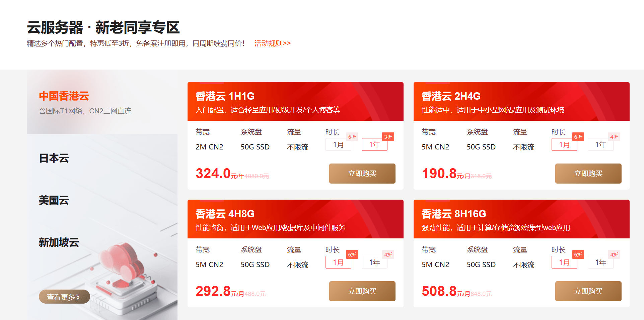Image resolution: width=644 pixels, height=320 pixels.
Task: Select 1年 duration for 香港云 1H1G
Action: pos(374,144)
